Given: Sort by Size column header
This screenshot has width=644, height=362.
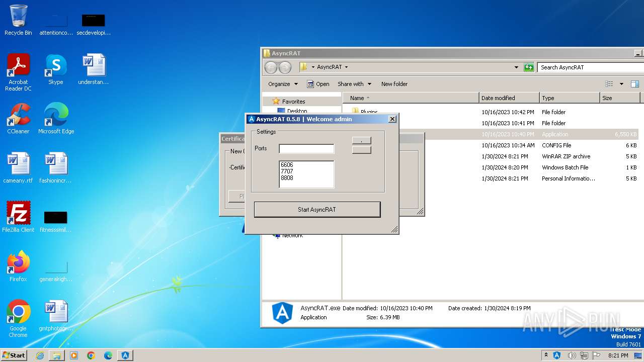Looking at the screenshot, I should [x=620, y=98].
